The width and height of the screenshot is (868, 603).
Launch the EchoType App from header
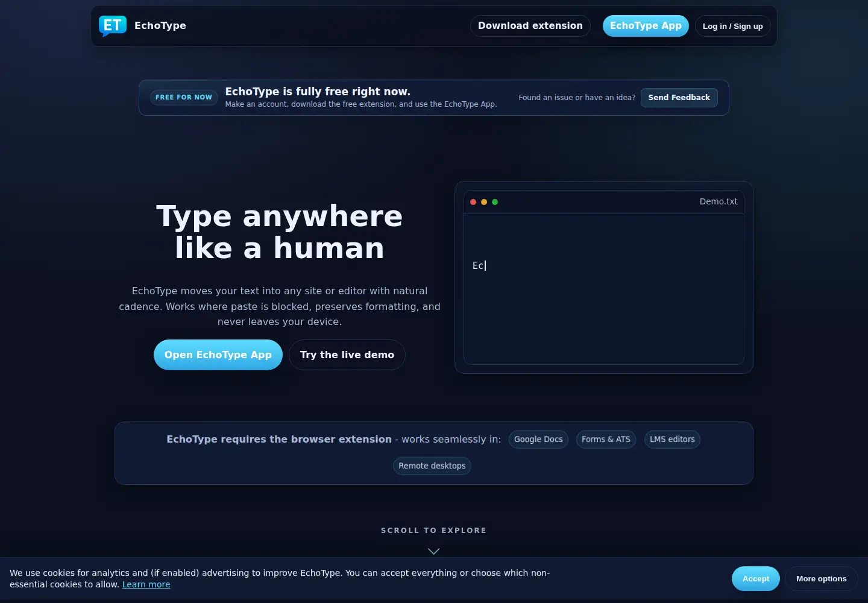click(x=646, y=26)
